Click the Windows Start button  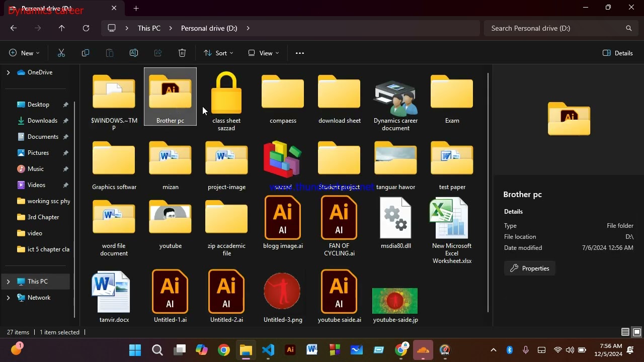[135, 350]
